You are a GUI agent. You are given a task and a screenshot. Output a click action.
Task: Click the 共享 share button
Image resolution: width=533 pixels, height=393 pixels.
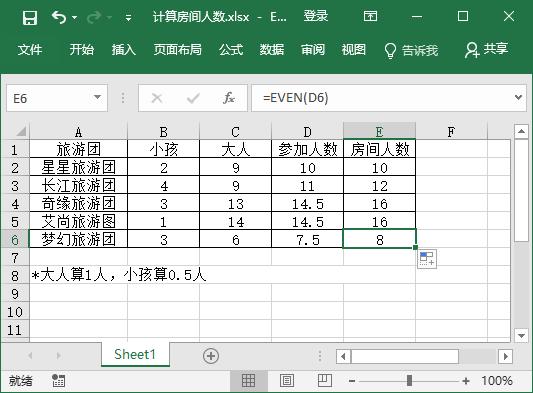tap(486, 50)
